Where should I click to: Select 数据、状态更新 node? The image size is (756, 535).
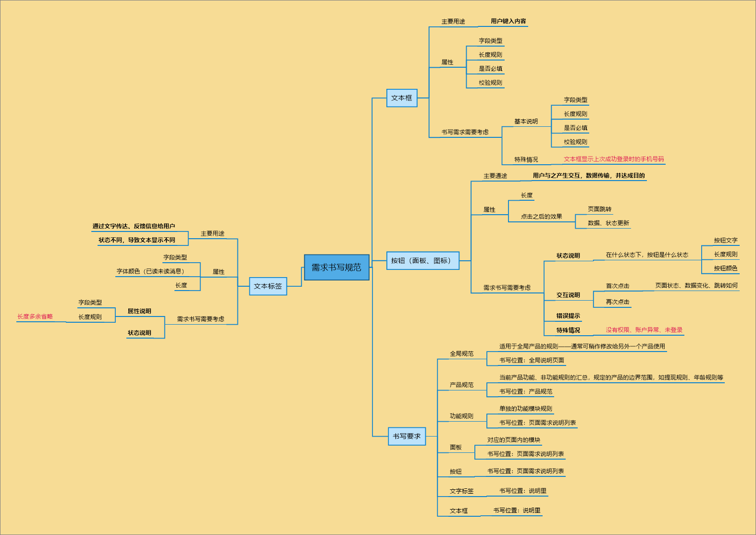point(608,223)
